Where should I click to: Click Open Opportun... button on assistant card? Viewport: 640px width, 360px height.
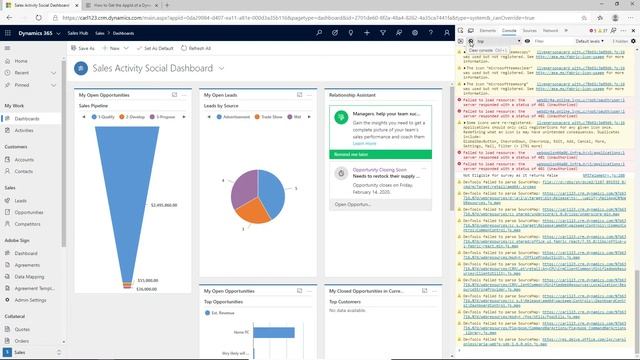pyautogui.click(x=380, y=204)
